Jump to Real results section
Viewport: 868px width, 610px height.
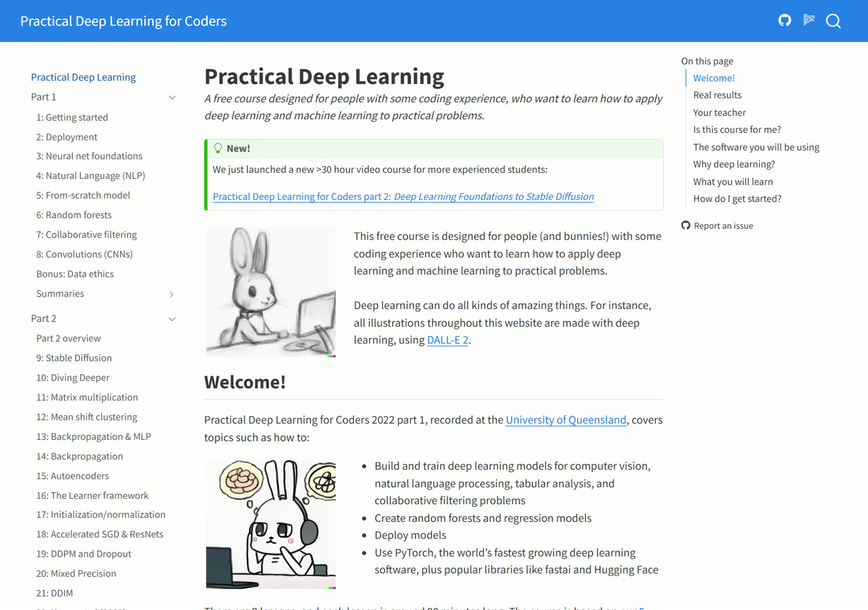(717, 95)
